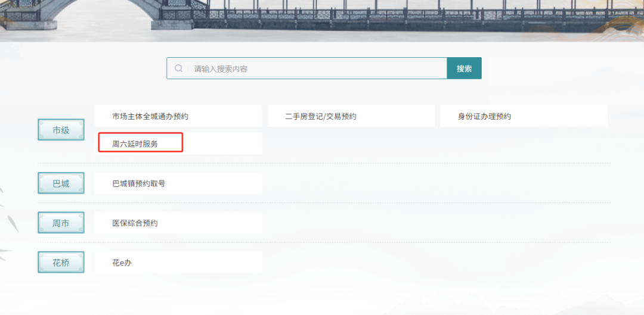Focus the 请输入搜索内容 search field
The width and height of the screenshot is (644, 315).
316,68
